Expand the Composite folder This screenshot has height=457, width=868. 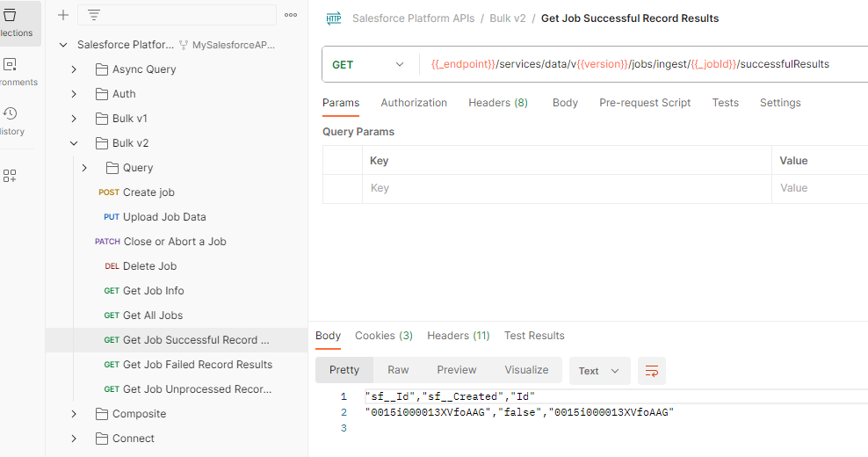[75, 414]
